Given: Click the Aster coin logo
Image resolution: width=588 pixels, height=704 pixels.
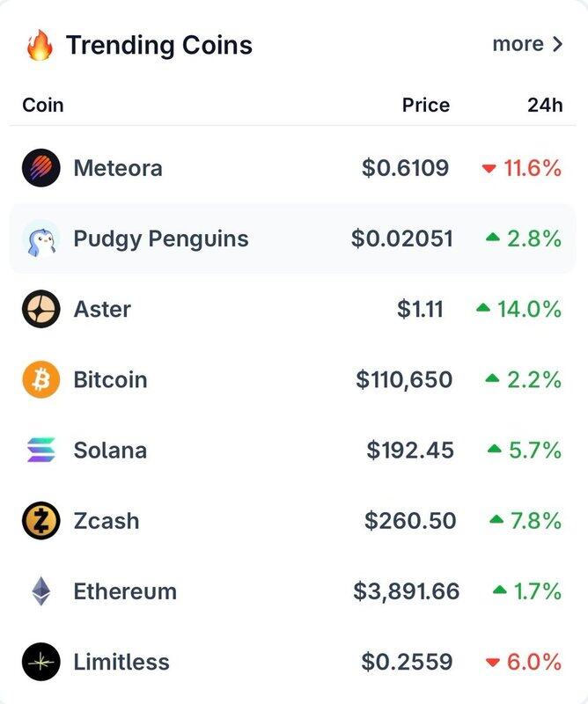Looking at the screenshot, I should point(40,309).
